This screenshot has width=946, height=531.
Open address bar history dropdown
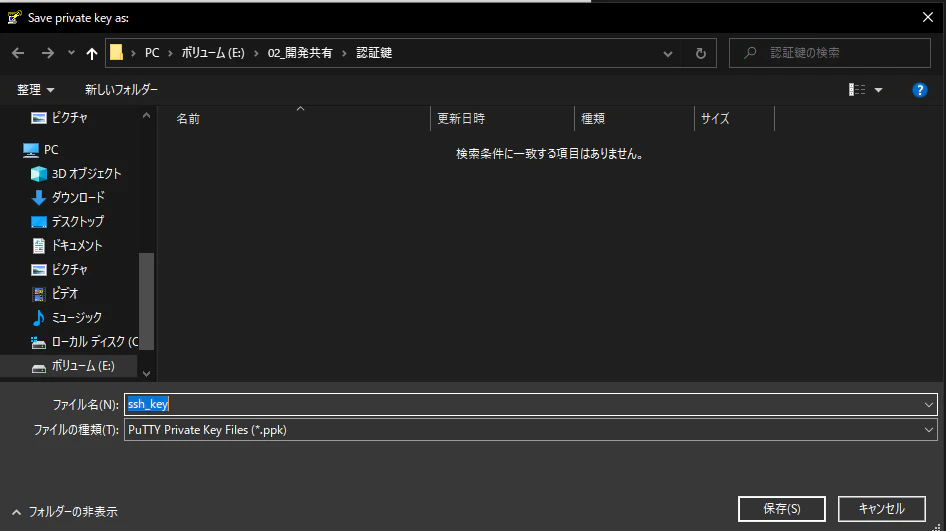pyautogui.click(x=668, y=53)
